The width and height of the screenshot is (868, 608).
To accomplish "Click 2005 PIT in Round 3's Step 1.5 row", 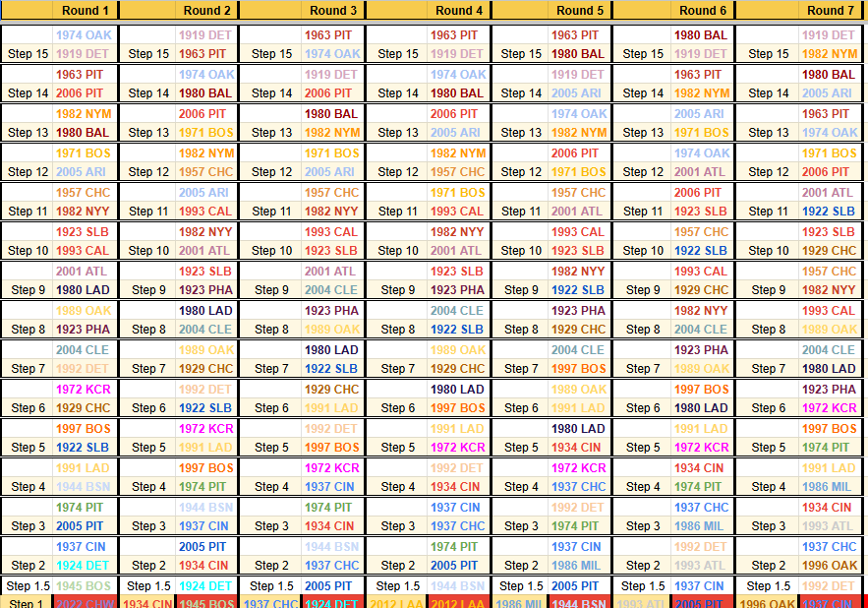I will [329, 585].
